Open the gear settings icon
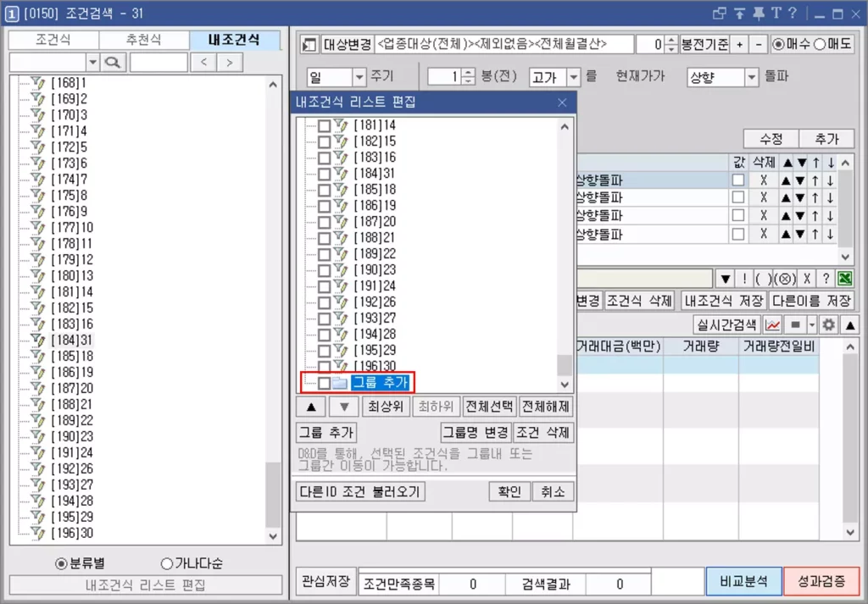 point(829,325)
